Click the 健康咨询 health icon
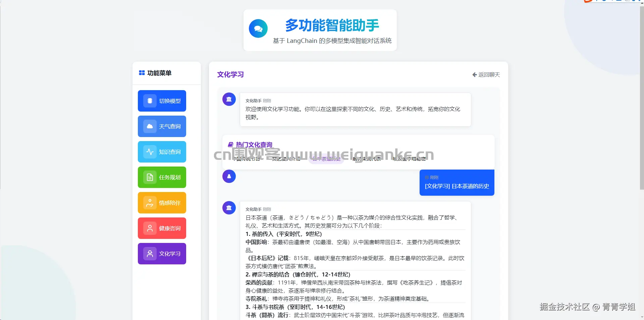This screenshot has height=320, width=644. coord(150,228)
